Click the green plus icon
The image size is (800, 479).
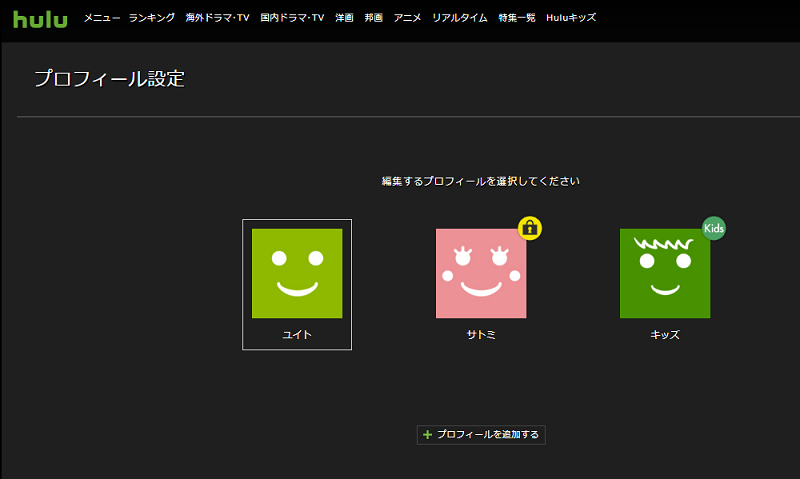(428, 435)
